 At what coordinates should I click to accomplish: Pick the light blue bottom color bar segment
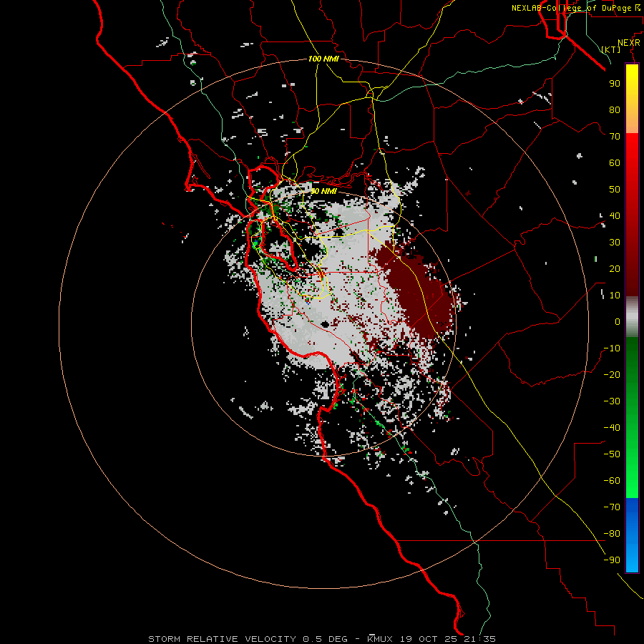(x=632, y=555)
